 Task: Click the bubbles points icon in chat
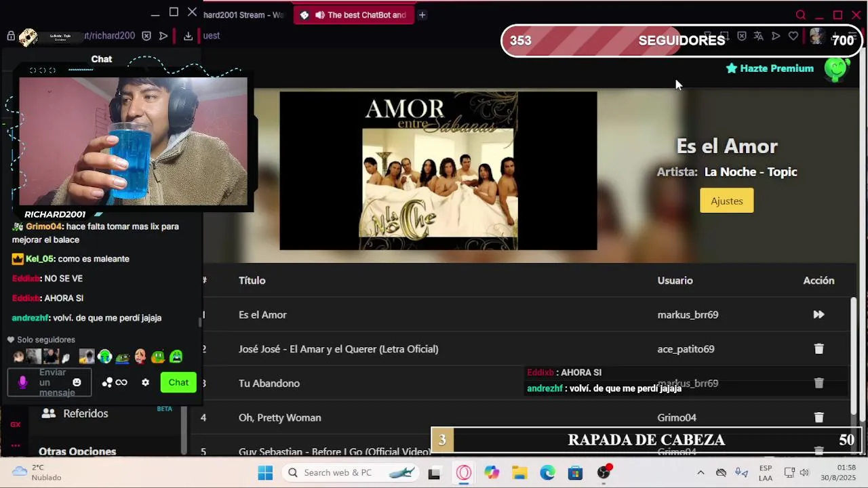tap(106, 382)
